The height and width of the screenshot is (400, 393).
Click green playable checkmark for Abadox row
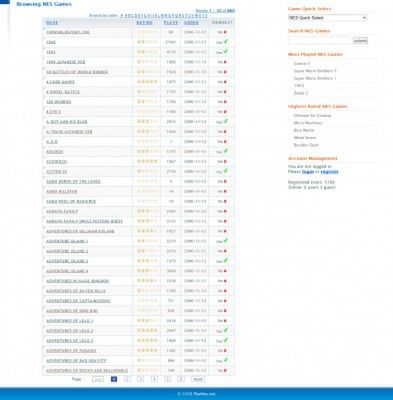226,151
